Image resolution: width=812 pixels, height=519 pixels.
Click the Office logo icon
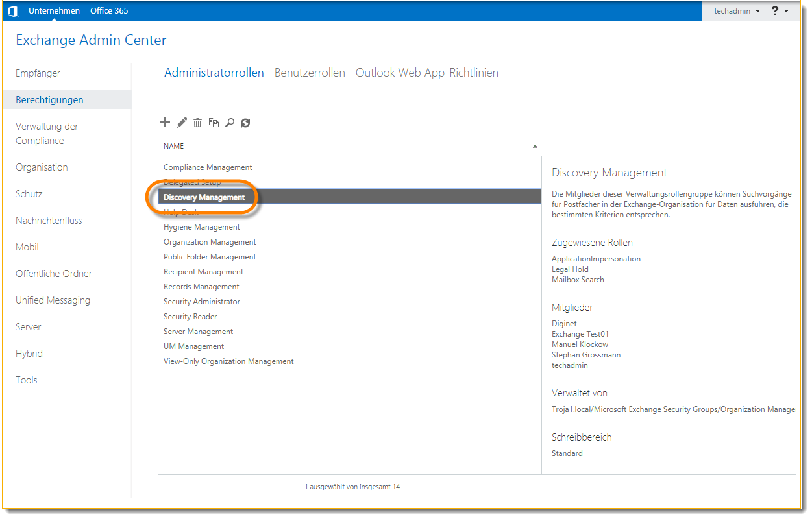12,11
